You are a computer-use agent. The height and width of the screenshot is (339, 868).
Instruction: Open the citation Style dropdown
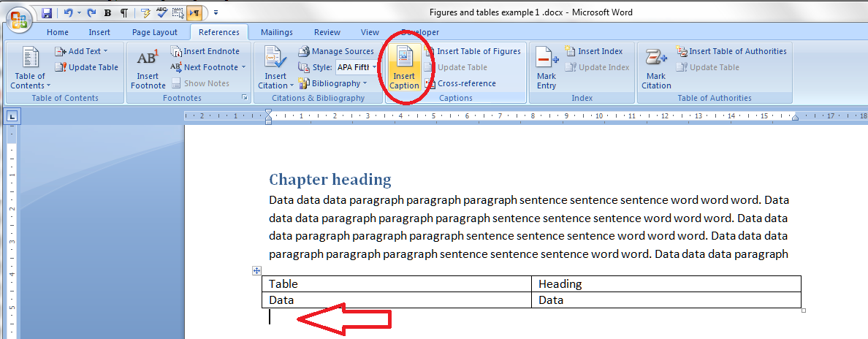tap(374, 67)
